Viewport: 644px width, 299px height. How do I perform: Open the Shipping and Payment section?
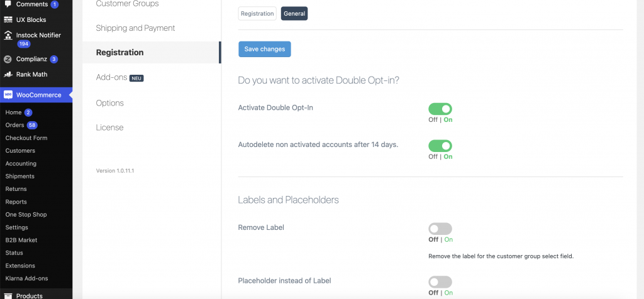tap(136, 28)
